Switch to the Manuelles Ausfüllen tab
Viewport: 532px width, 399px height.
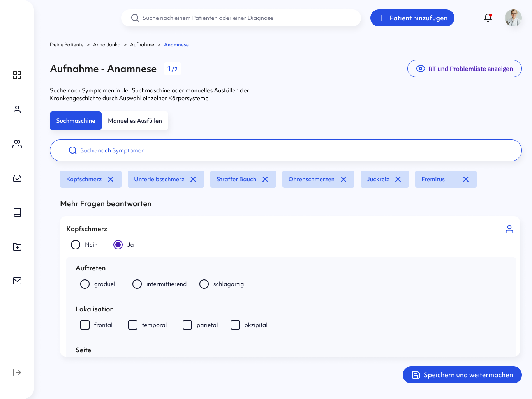point(135,121)
